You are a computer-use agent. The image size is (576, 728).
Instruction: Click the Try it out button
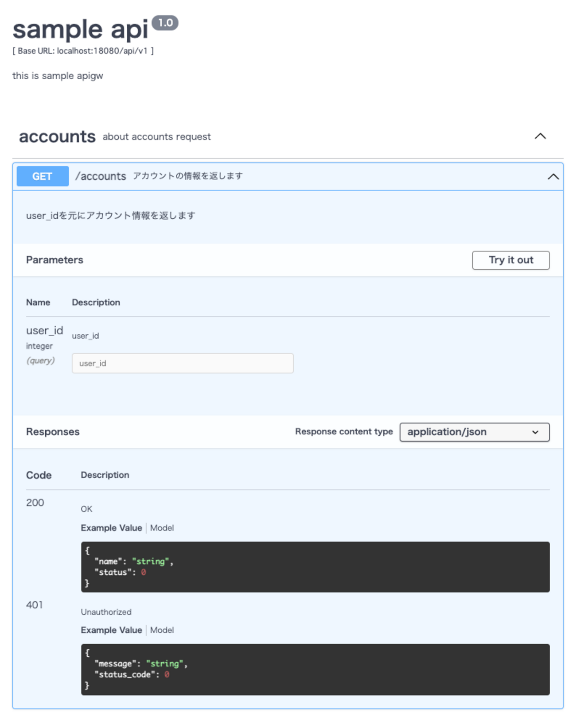(511, 260)
